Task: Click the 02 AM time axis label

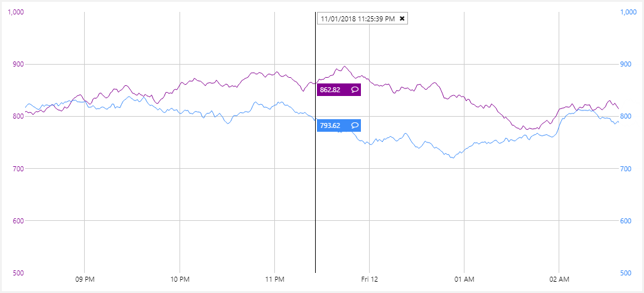Action: pos(559,279)
